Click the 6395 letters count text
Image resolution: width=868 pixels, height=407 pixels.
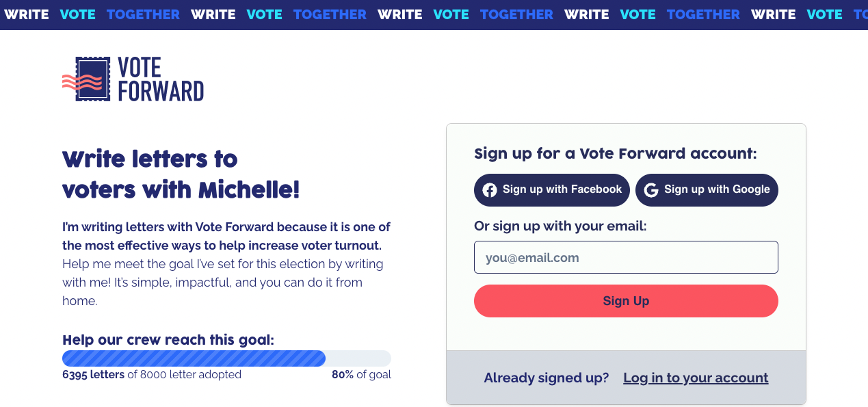coord(94,375)
